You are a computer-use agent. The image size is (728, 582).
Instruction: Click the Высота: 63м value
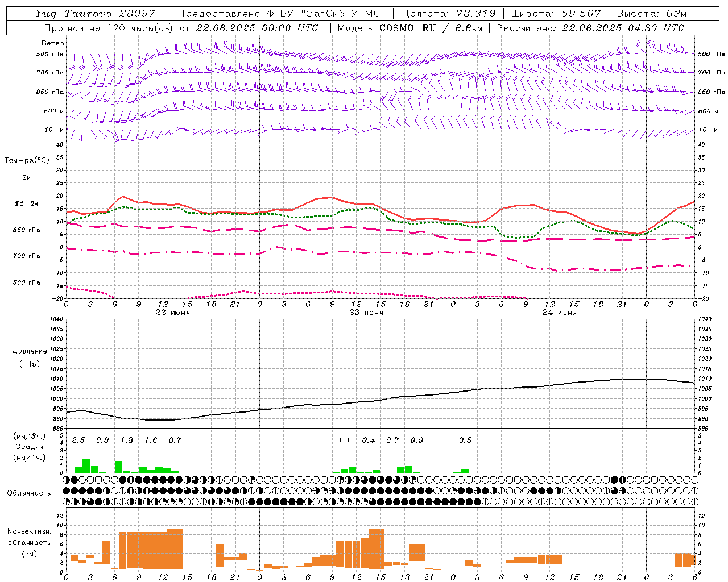click(x=651, y=14)
